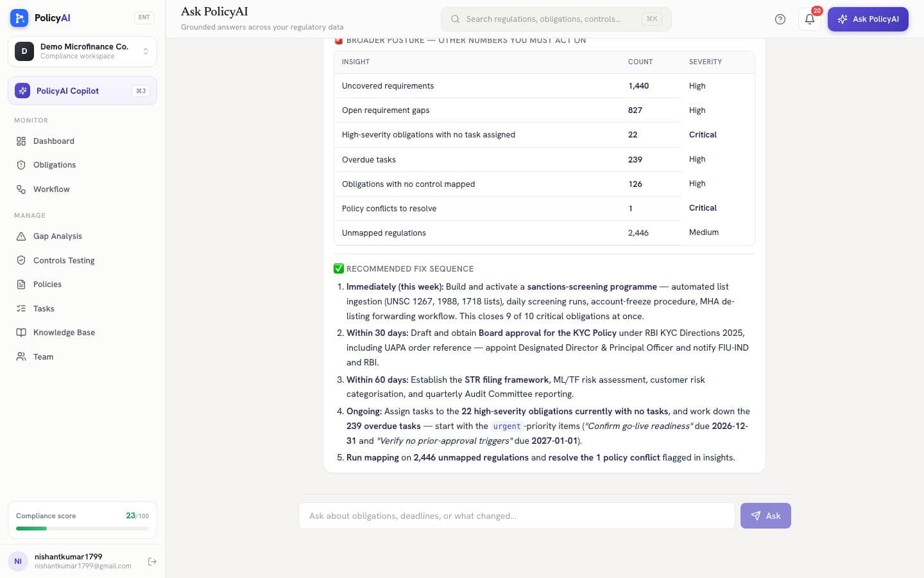Open the Tasks menu item
This screenshot has height=578, width=924.
(x=82, y=308)
